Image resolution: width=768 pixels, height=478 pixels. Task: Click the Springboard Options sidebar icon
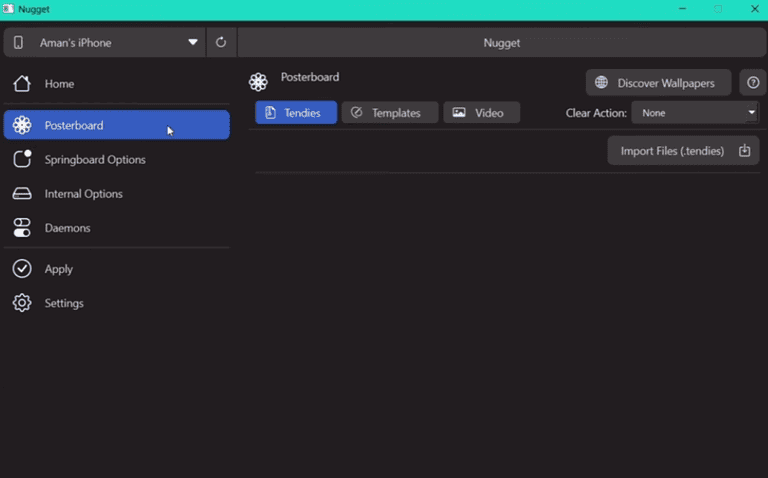pyautogui.click(x=22, y=160)
